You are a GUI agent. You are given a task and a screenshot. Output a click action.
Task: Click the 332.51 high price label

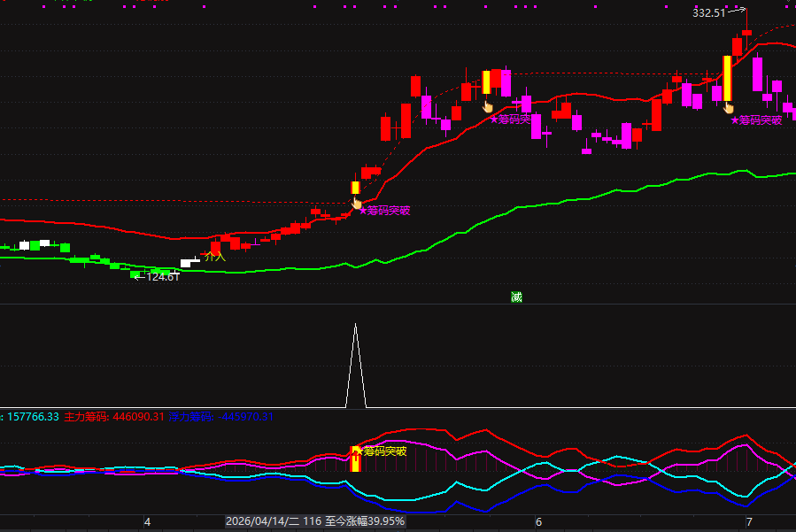tap(708, 13)
